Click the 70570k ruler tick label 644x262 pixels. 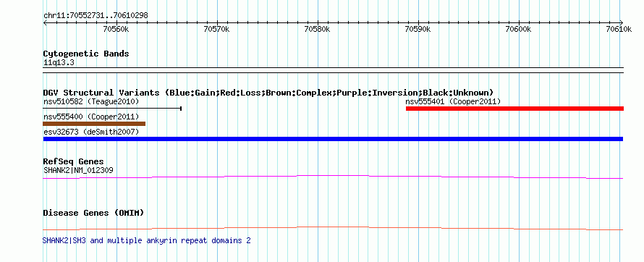[216, 29]
